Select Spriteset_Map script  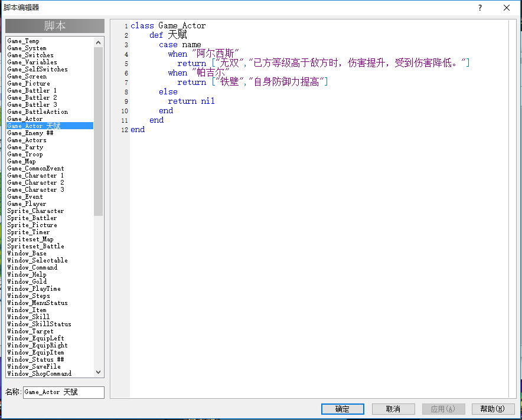tap(50, 239)
